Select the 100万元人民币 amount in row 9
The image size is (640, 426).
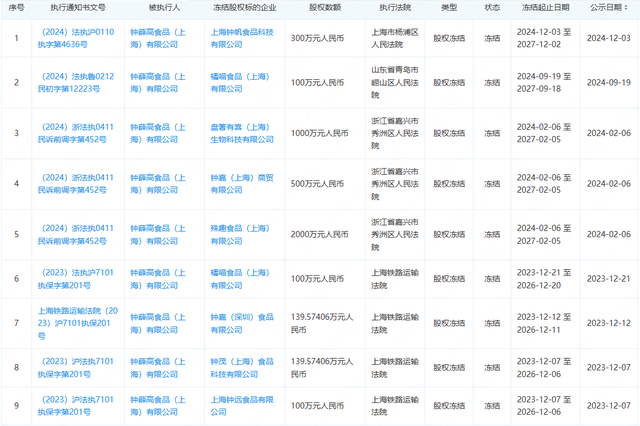[x=317, y=406]
